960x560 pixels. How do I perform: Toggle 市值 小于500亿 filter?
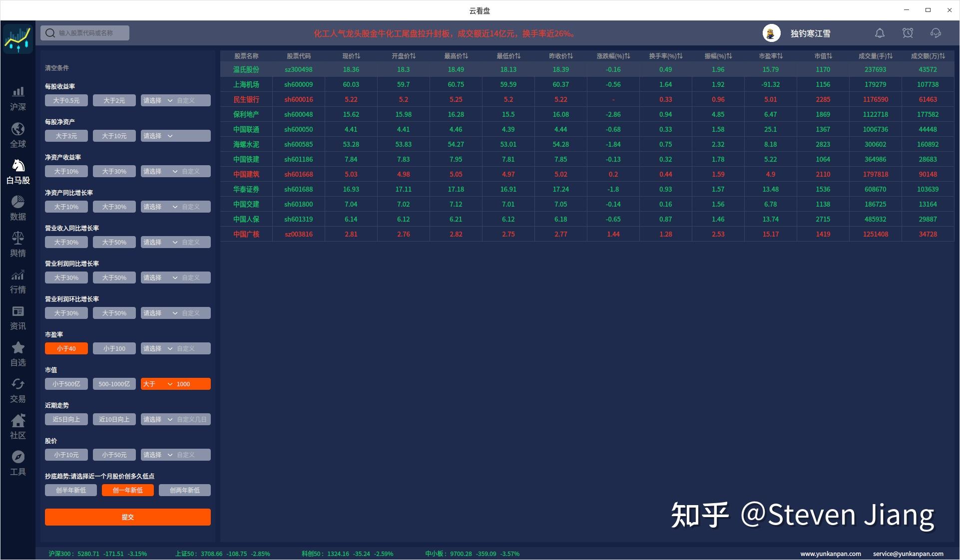[66, 384]
